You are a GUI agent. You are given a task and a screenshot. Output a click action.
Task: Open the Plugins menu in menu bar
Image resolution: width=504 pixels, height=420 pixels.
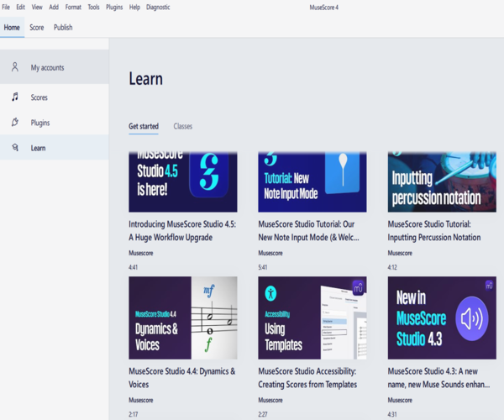point(114,7)
